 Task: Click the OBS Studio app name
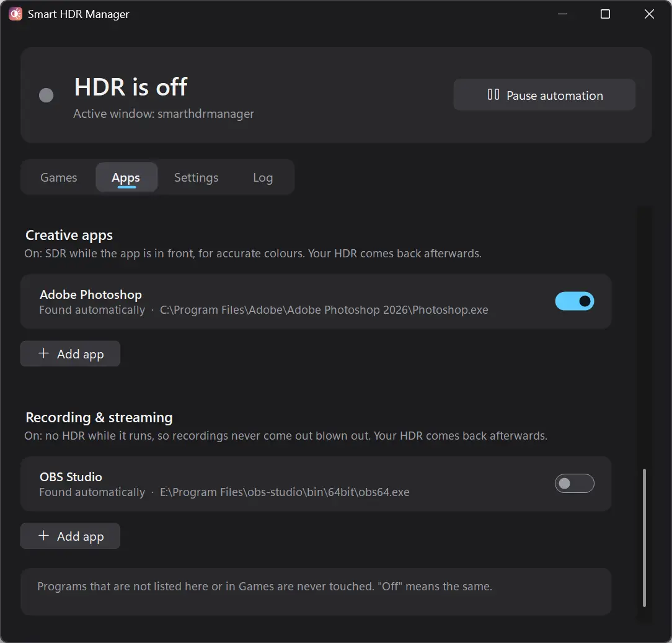pyautogui.click(x=71, y=477)
